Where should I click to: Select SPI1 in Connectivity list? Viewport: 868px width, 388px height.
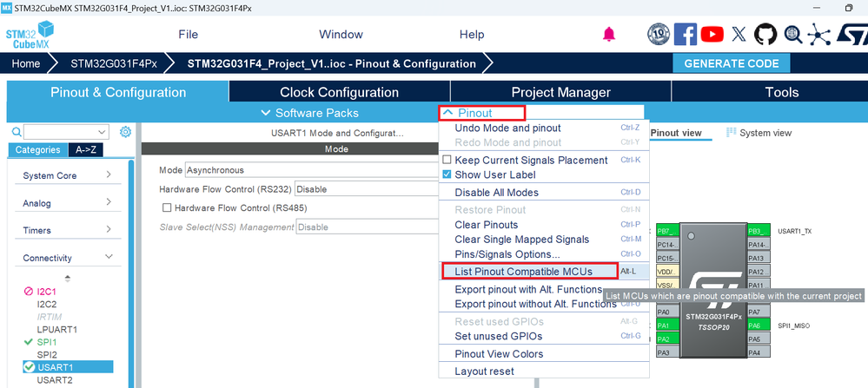pos(47,342)
